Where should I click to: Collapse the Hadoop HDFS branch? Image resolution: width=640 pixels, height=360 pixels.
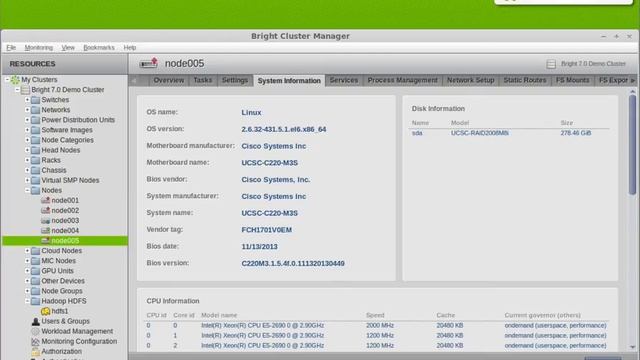[27, 301]
